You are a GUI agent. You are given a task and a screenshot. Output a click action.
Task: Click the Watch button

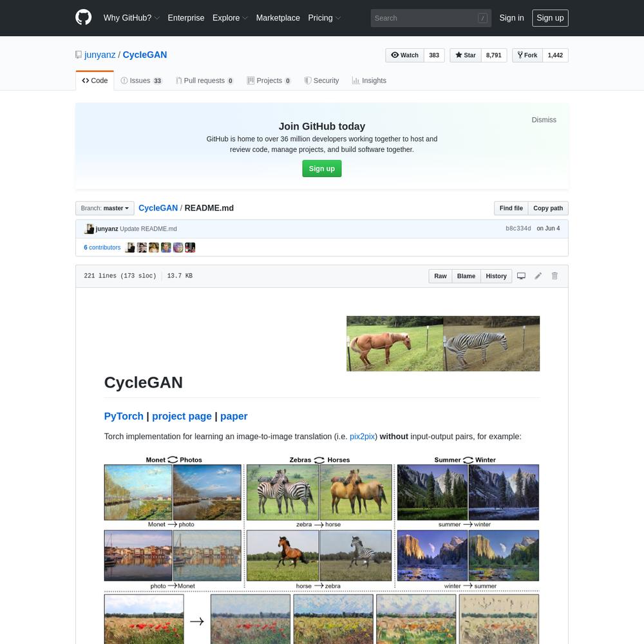tap(404, 55)
